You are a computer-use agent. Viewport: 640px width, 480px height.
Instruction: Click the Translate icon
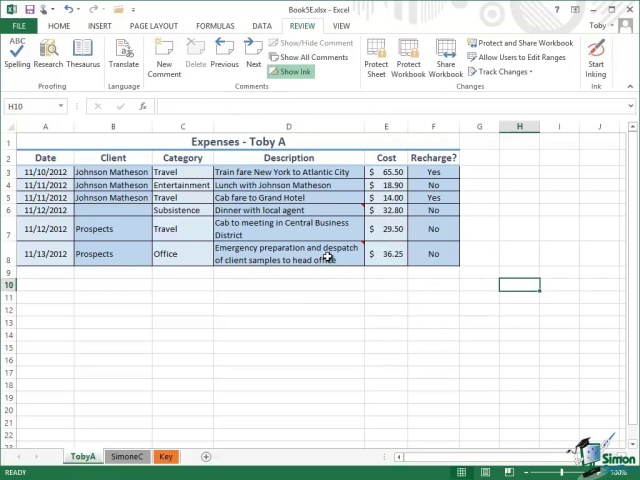pyautogui.click(x=124, y=53)
